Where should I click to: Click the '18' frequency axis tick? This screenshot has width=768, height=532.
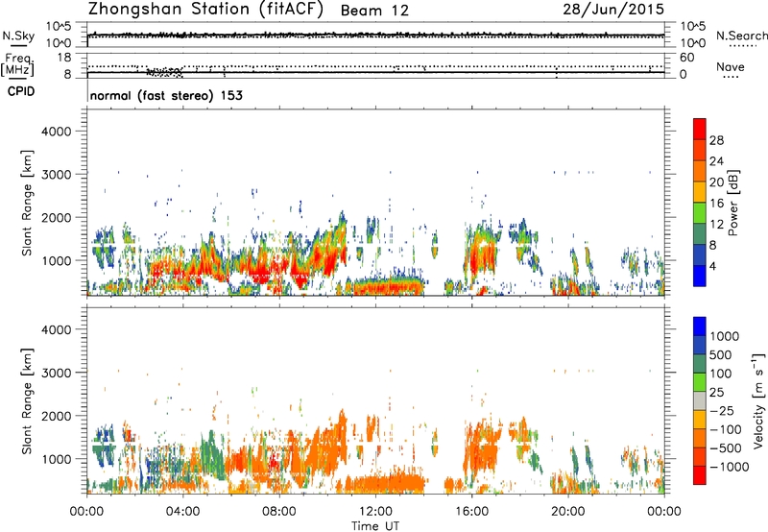pyautogui.click(x=64, y=58)
